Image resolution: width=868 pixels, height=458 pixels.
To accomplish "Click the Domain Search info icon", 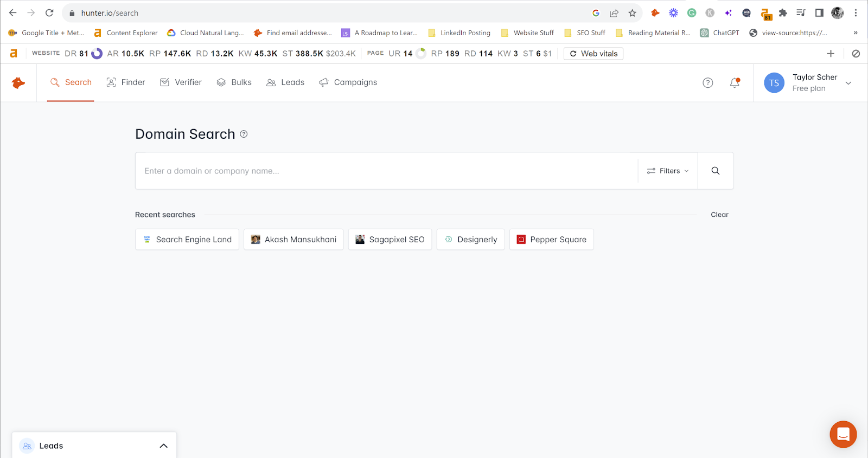I will (x=244, y=134).
